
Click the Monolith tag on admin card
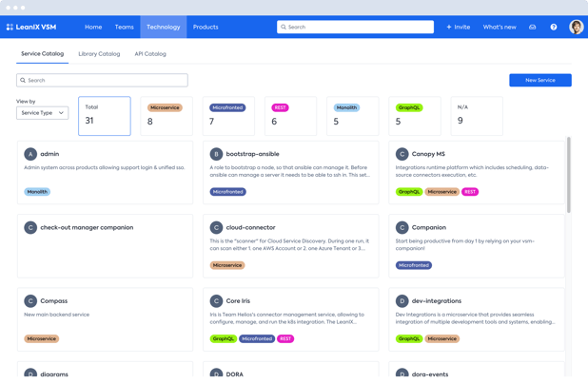[x=37, y=192]
